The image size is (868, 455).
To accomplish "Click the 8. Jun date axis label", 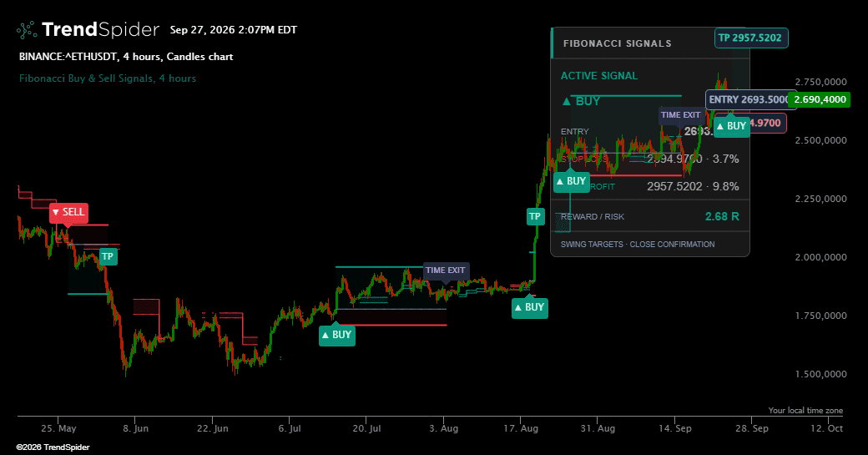I will [x=135, y=428].
